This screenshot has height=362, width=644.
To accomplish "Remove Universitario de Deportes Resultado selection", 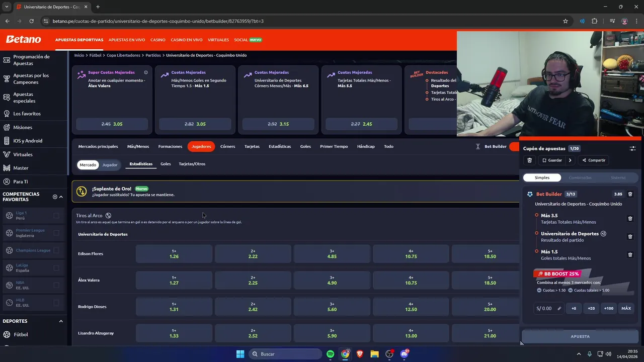I will click(x=630, y=237).
